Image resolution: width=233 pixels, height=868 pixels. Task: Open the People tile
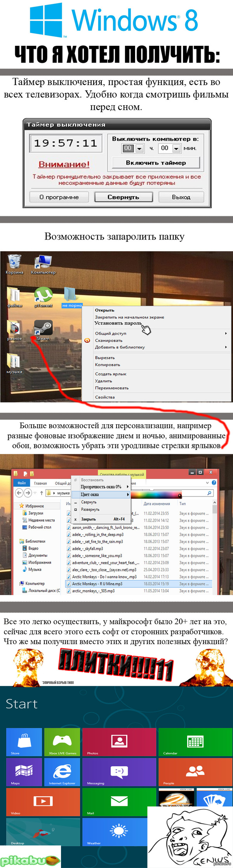[x=196, y=772]
